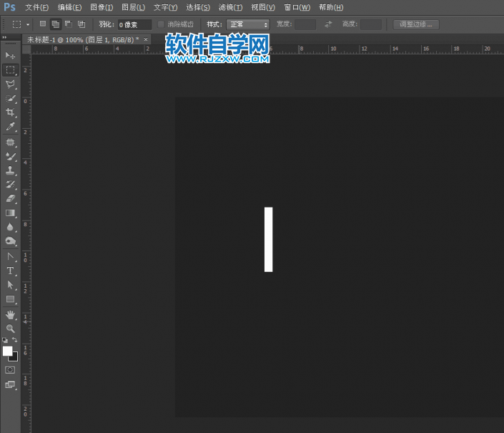
Task: Open the 文字(Y) menu
Action: click(x=165, y=7)
